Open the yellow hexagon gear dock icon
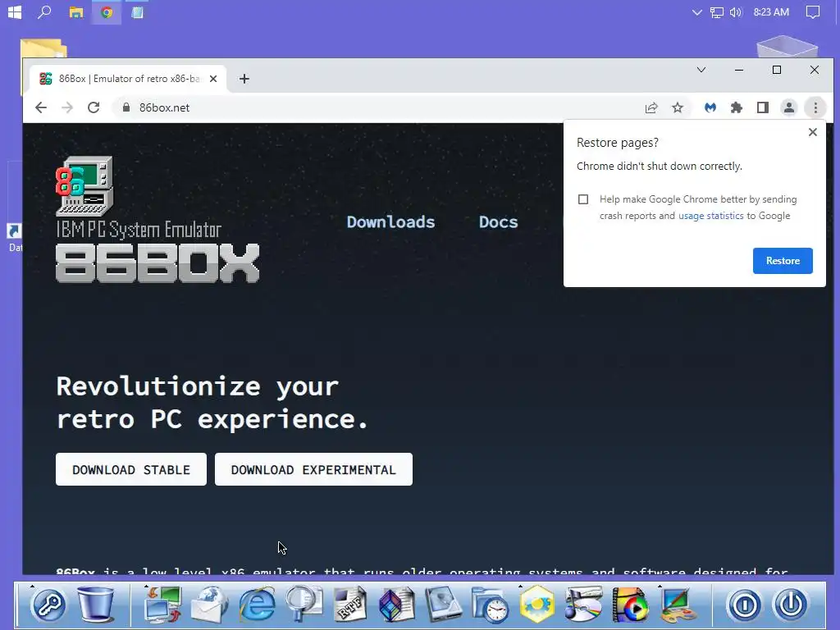The height and width of the screenshot is (630, 840). pos(536,605)
